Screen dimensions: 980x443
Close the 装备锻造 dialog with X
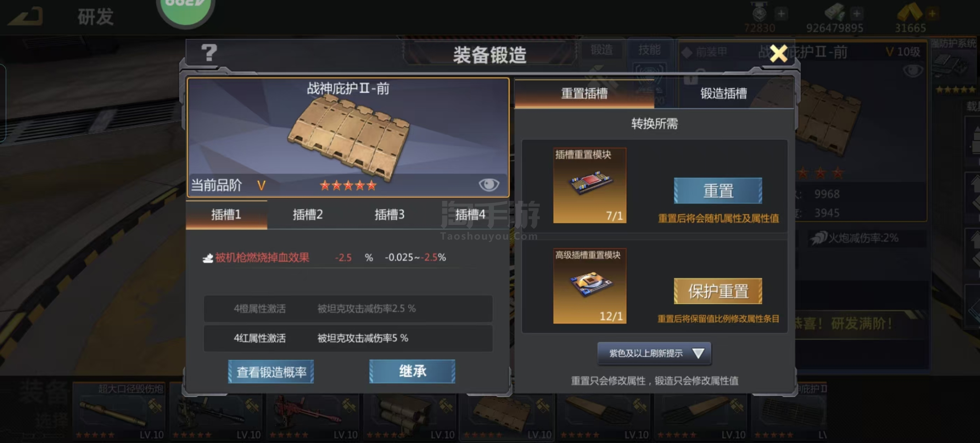coord(778,53)
